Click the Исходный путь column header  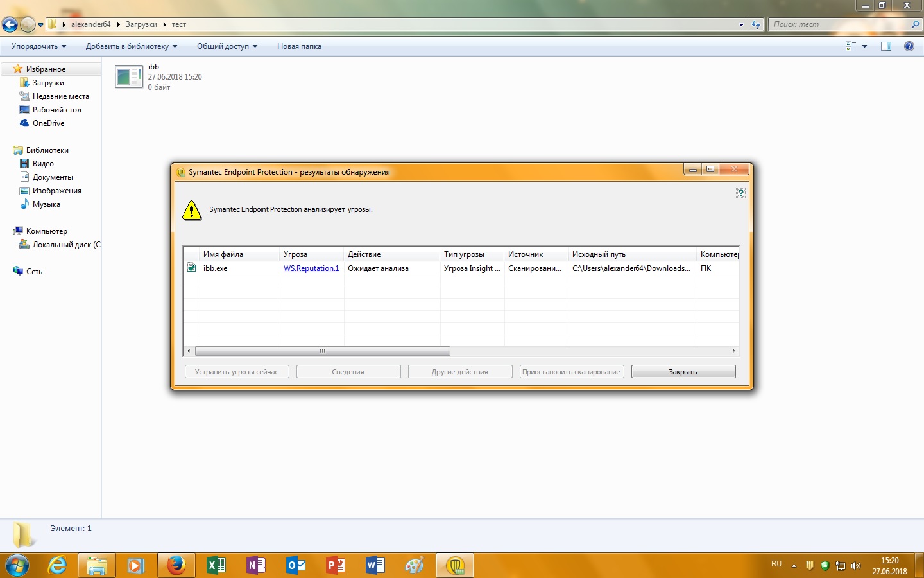633,254
